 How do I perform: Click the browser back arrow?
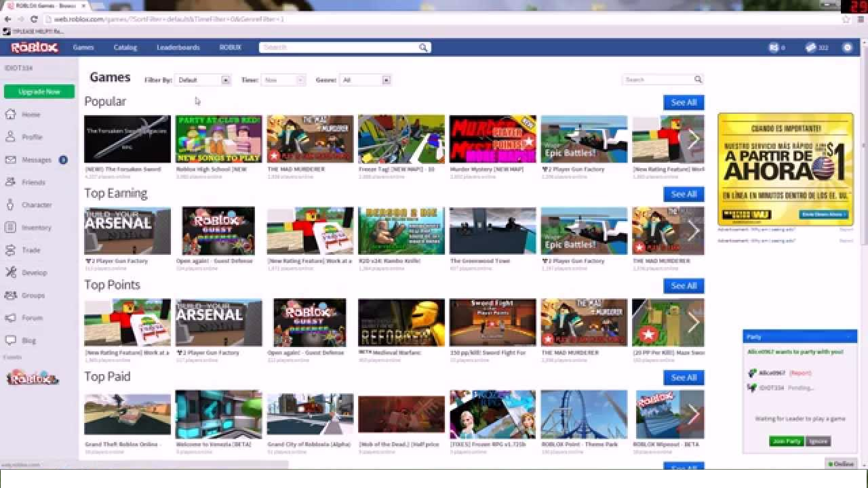[7, 19]
